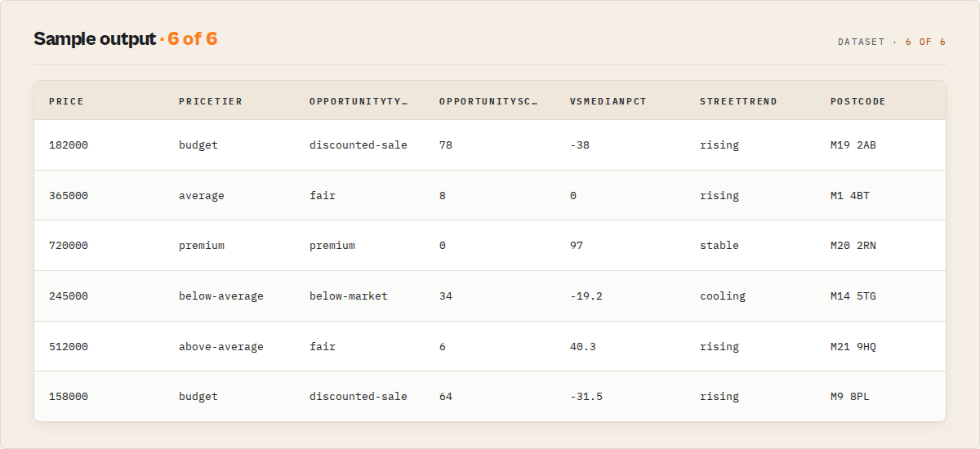Viewport: 980px width, 449px height.
Task: Select the below-market opportunity type cell
Action: point(349,296)
